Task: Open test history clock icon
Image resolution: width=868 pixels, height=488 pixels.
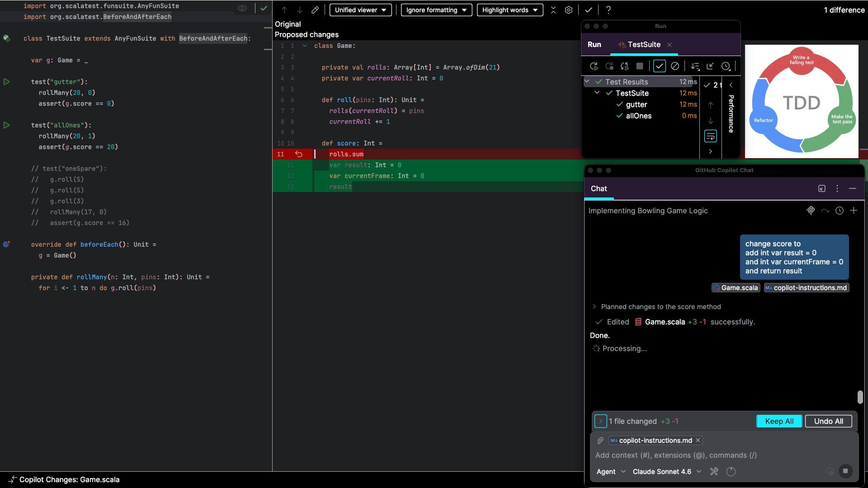Action: [x=726, y=66]
